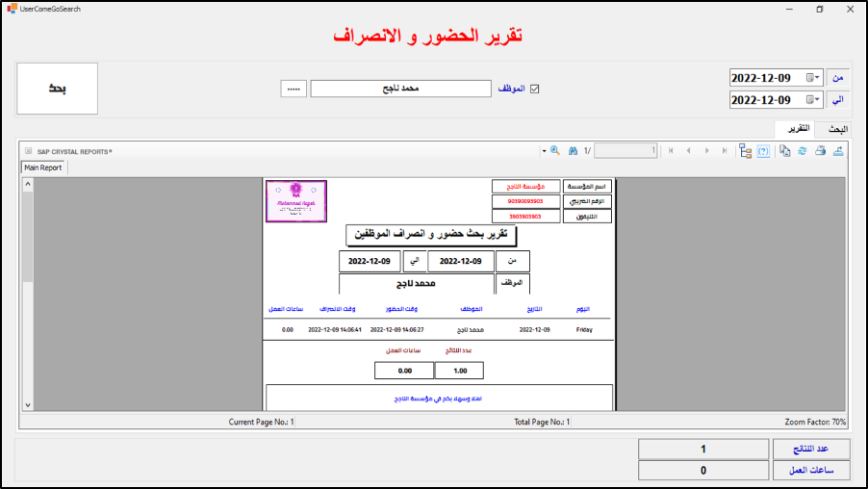Toggle the group tree icon
868x489 pixels.
coord(746,151)
